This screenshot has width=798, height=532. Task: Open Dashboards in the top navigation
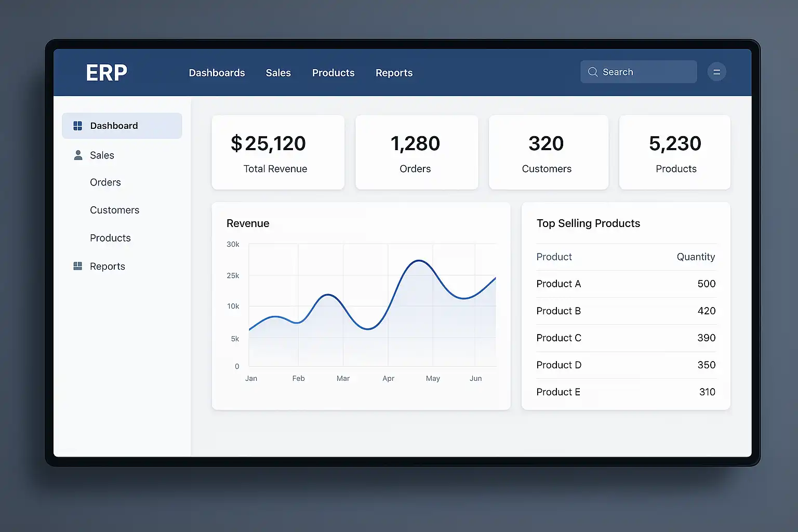(x=217, y=73)
